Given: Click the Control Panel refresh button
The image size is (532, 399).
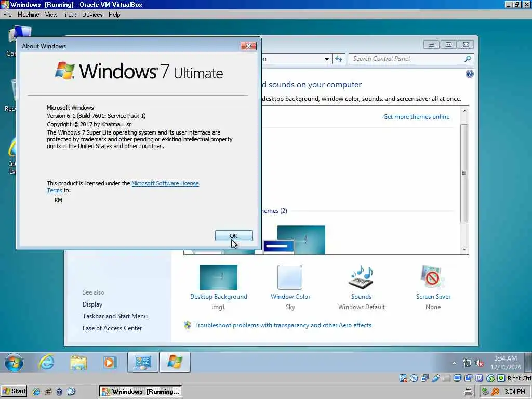Looking at the screenshot, I should click(x=339, y=59).
